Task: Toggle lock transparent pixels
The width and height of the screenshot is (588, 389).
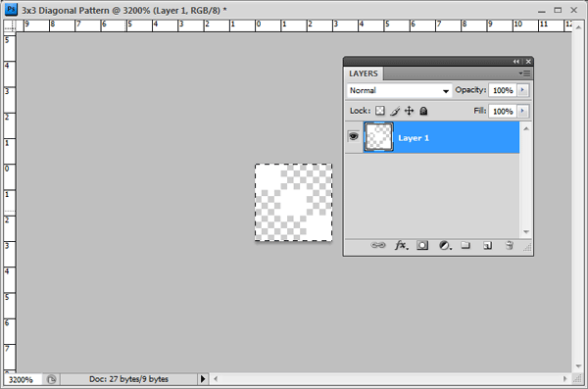Action: [x=380, y=111]
